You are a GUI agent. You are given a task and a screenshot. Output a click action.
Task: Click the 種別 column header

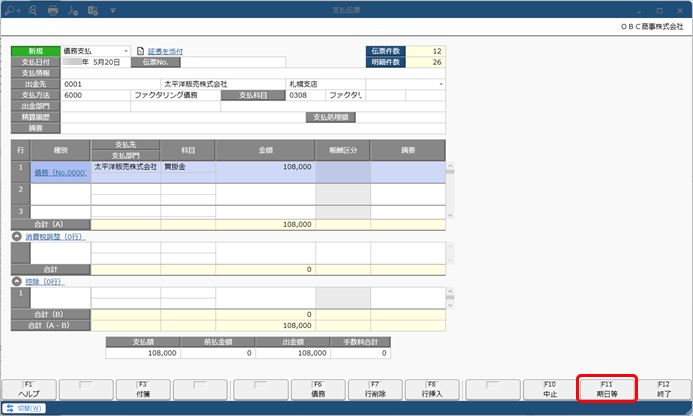[x=61, y=150]
